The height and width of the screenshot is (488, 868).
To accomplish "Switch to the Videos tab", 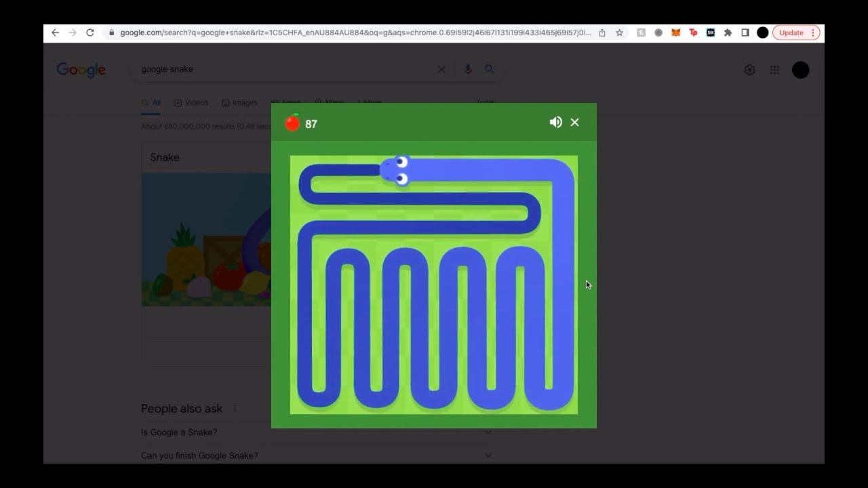I will coord(191,103).
